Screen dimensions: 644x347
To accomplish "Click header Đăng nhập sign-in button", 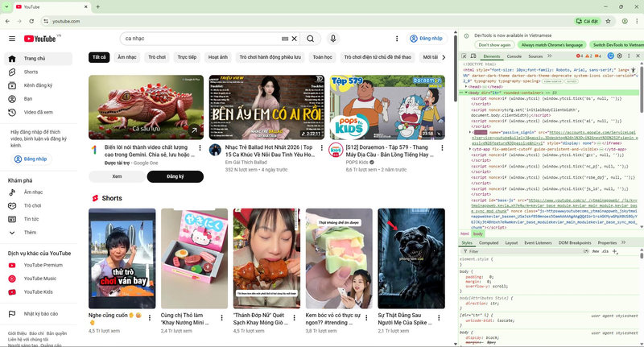I will 427,39.
